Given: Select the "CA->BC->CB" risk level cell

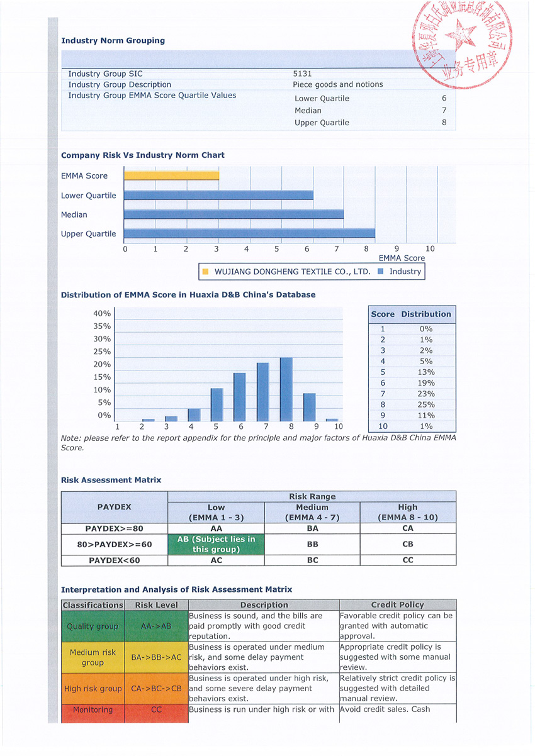Looking at the screenshot, I should click(156, 689).
